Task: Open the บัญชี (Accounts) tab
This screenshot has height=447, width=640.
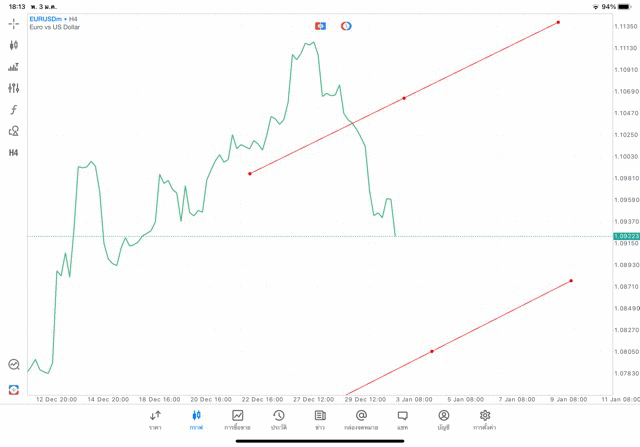Action: point(443,420)
